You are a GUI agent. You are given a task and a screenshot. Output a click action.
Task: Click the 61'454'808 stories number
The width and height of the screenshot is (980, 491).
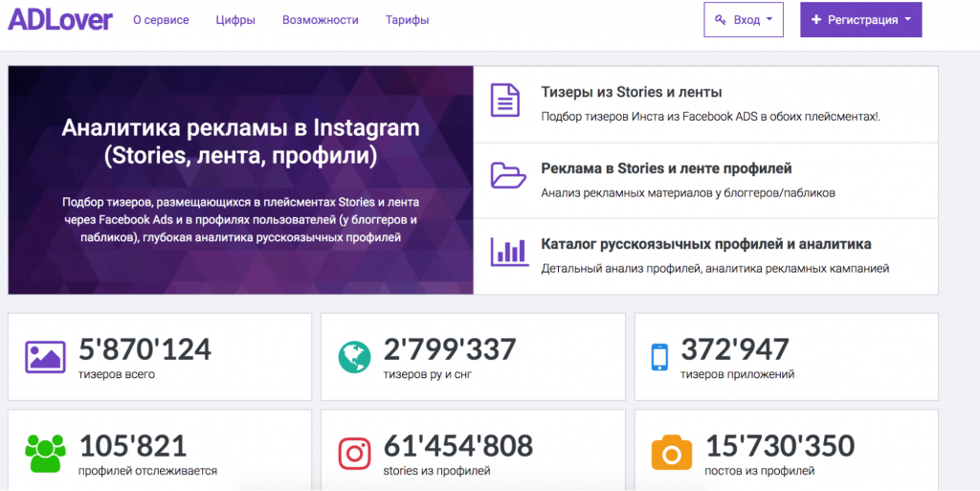[458, 445]
